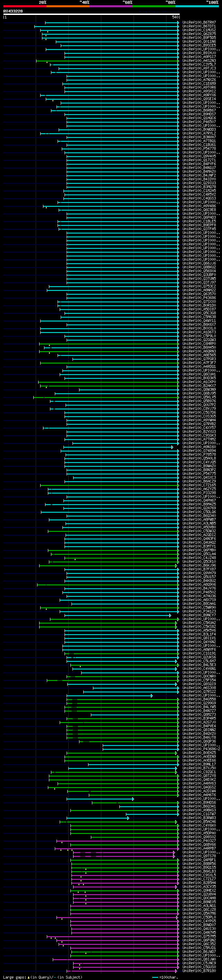This screenshot has height=980, width=222.
Task: Open hit UniRef100_C1MUS2
Action: click(199, 30)
